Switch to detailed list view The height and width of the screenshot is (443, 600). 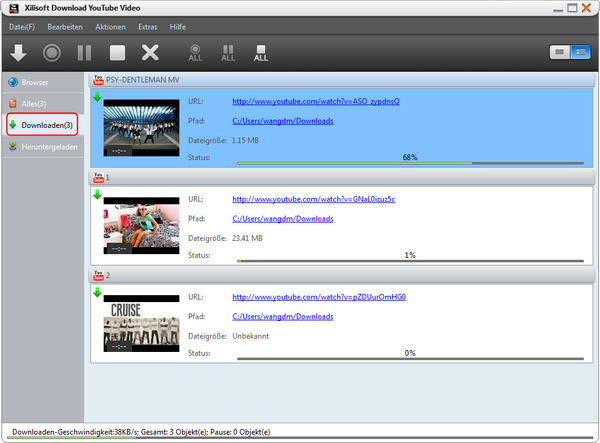click(x=580, y=52)
